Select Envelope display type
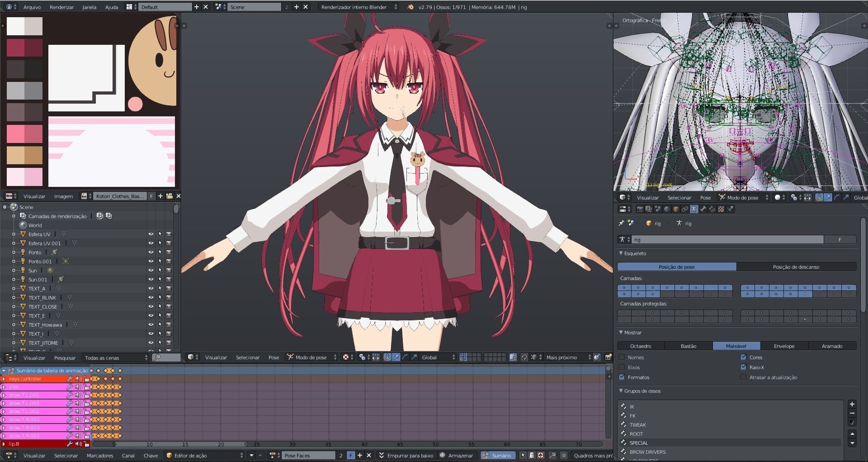 pyautogui.click(x=784, y=346)
